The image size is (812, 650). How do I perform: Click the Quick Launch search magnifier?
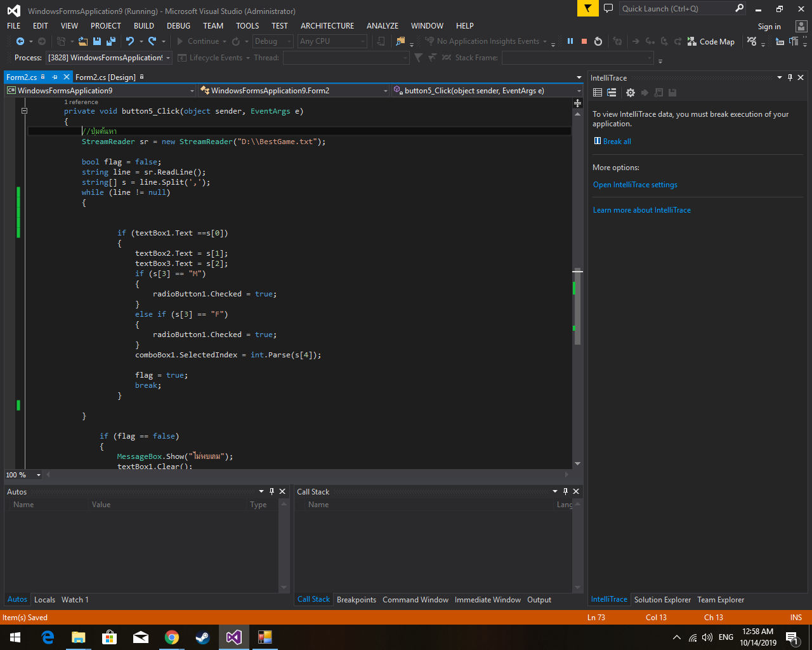[x=740, y=8]
